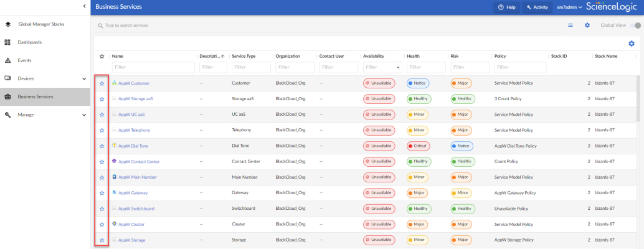This screenshot has width=644, height=249.
Task: Open the table column settings gear
Action: [x=632, y=44]
